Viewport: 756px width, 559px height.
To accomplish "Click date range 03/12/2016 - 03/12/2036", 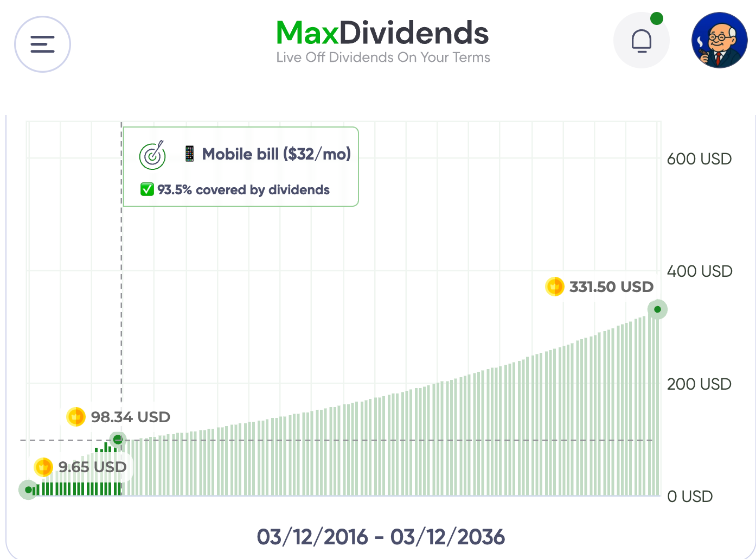I will (381, 537).
